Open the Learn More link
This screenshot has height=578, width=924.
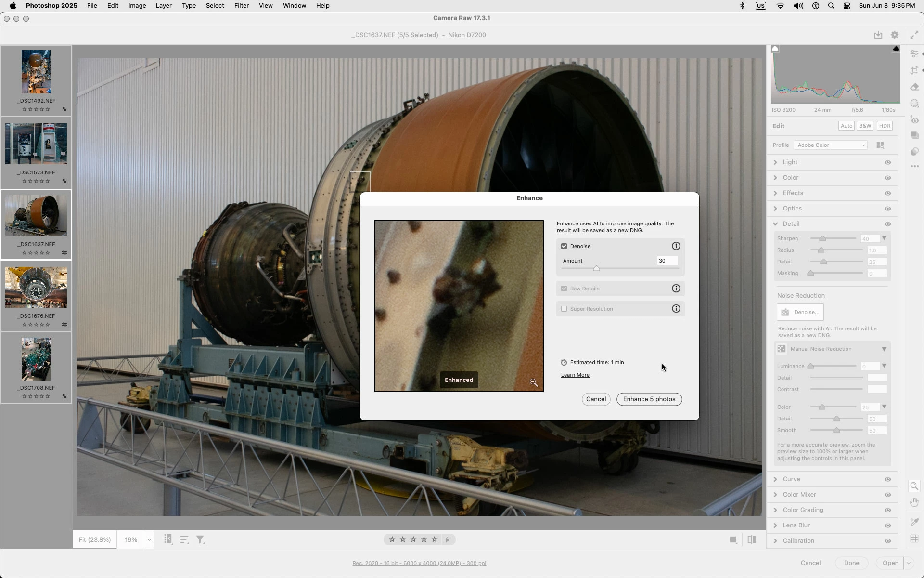tap(575, 375)
